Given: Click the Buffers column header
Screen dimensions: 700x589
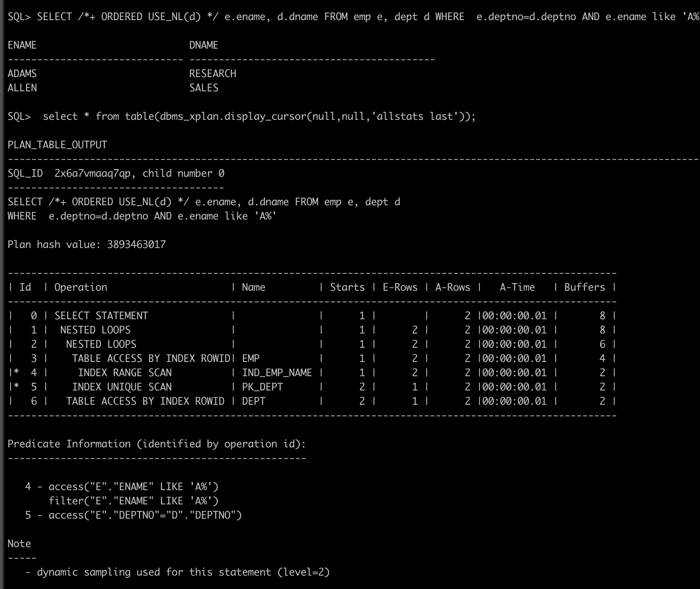Looking at the screenshot, I should pos(584,287).
